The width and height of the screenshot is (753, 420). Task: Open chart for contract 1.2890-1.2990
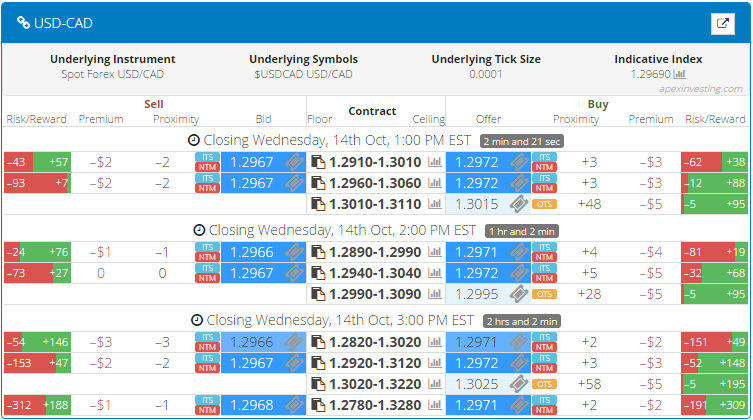point(435,251)
